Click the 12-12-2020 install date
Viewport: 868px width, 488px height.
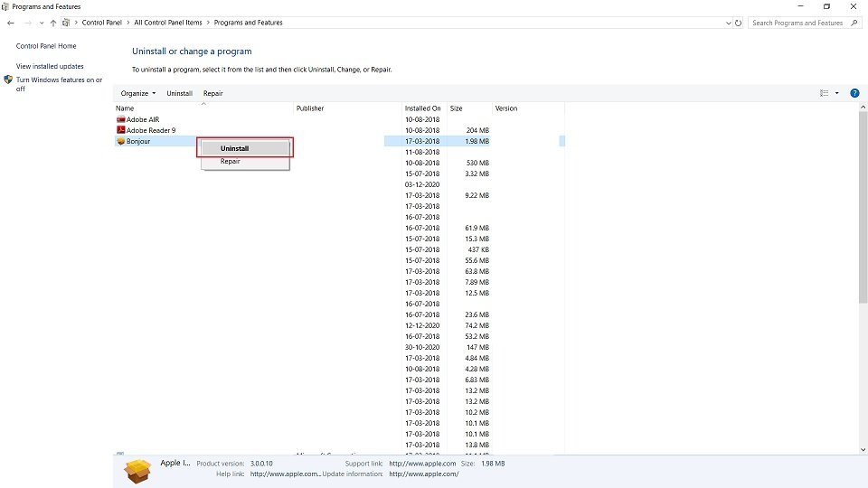pyautogui.click(x=422, y=326)
